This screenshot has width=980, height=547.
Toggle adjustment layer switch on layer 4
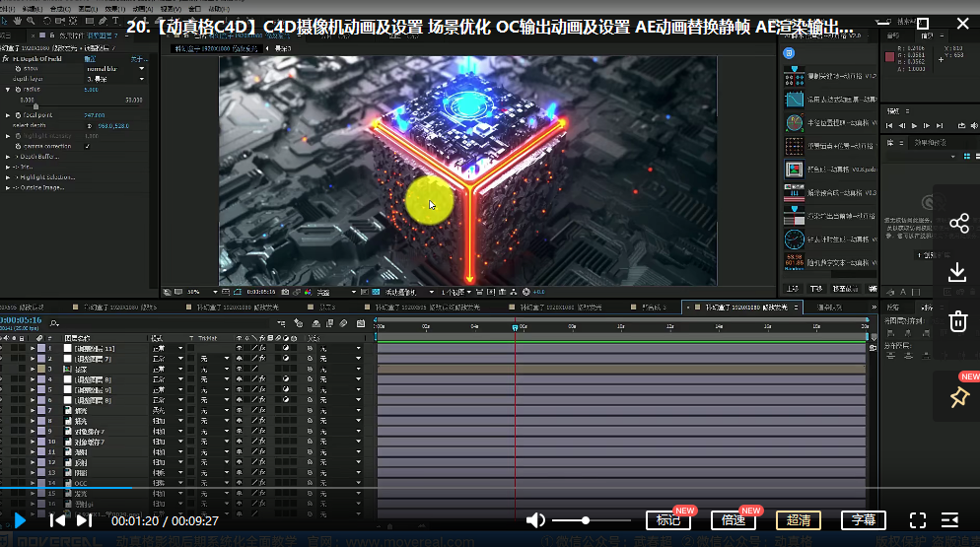click(x=286, y=378)
